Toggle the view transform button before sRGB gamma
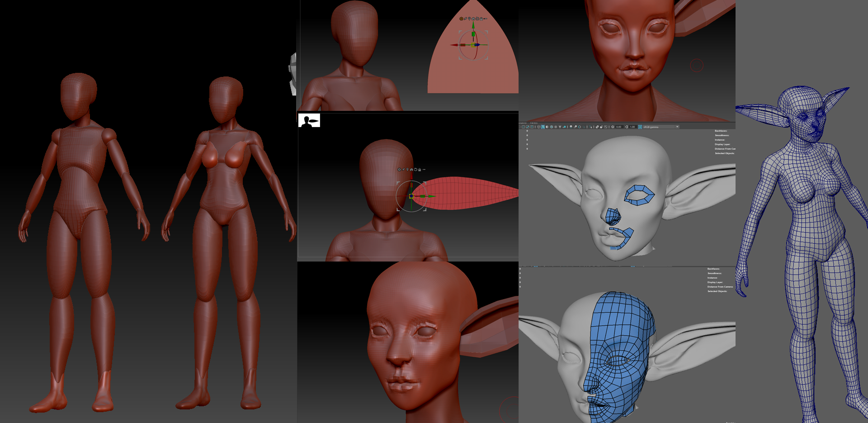The height and width of the screenshot is (423, 868). pos(640,127)
